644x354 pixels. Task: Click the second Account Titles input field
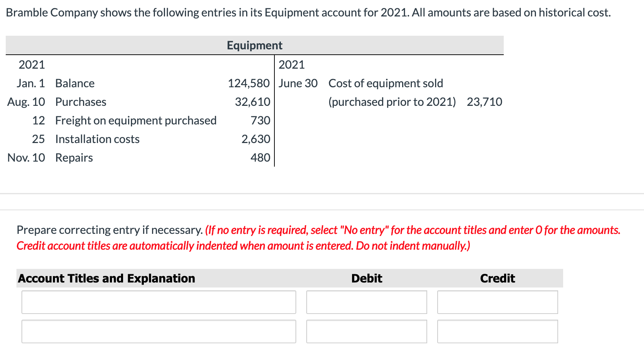point(158,331)
